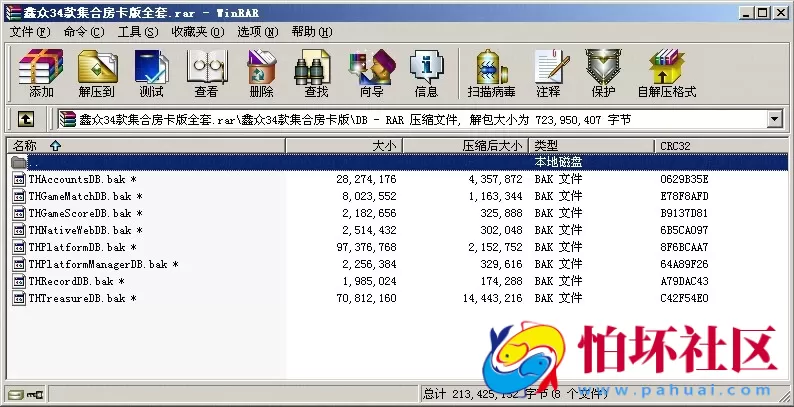The image size is (794, 407).
Task: Click the drive icon in status bar
Action: pos(16,394)
